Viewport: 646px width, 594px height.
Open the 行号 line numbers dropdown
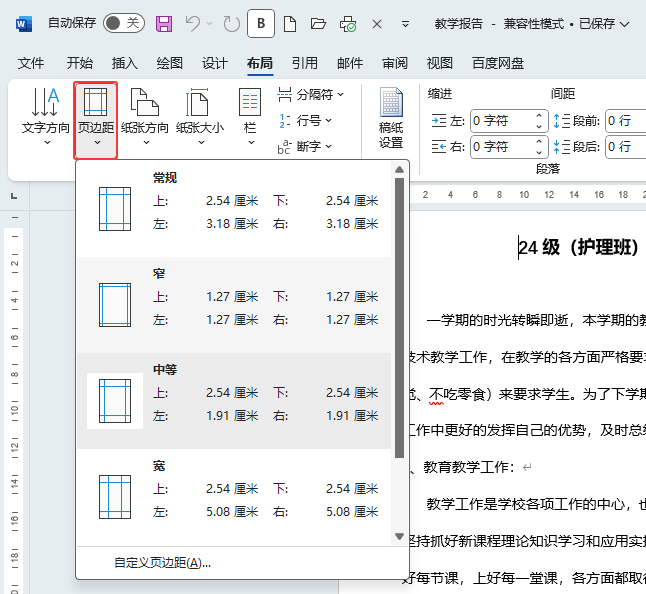305,121
